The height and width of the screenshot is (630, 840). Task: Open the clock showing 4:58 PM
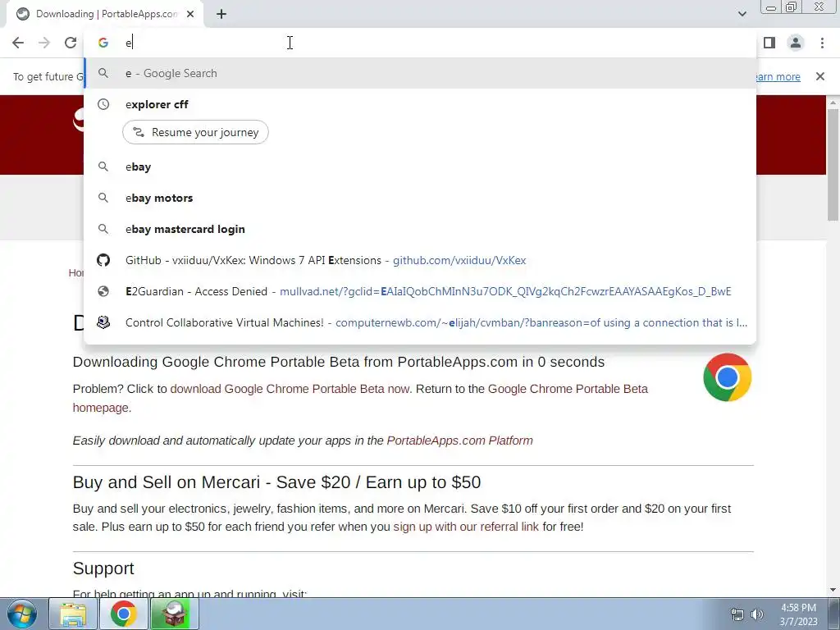798,614
